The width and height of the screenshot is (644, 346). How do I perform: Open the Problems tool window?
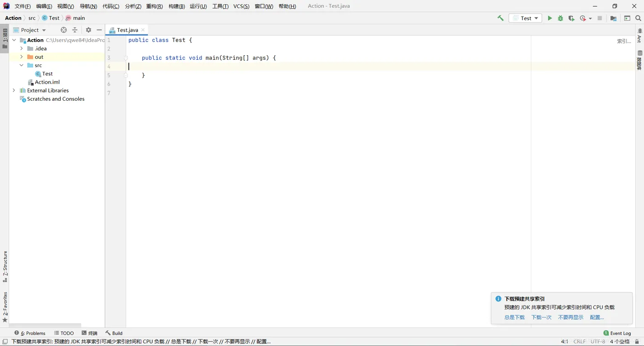coord(30,333)
